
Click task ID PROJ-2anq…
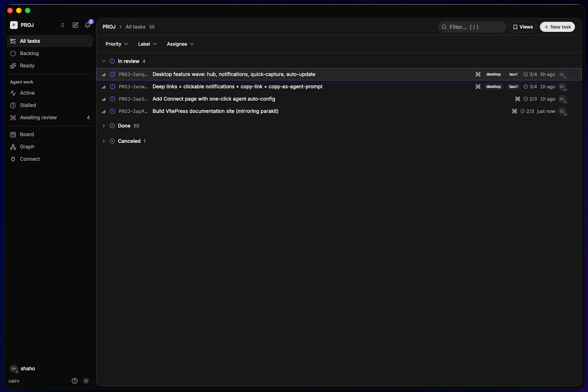click(133, 74)
